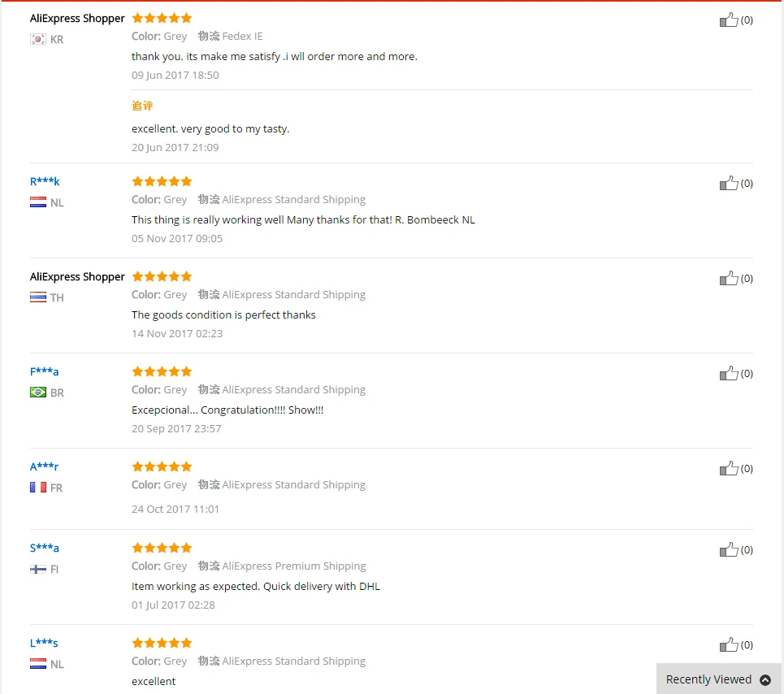Click the Korean flag icon

click(x=38, y=39)
